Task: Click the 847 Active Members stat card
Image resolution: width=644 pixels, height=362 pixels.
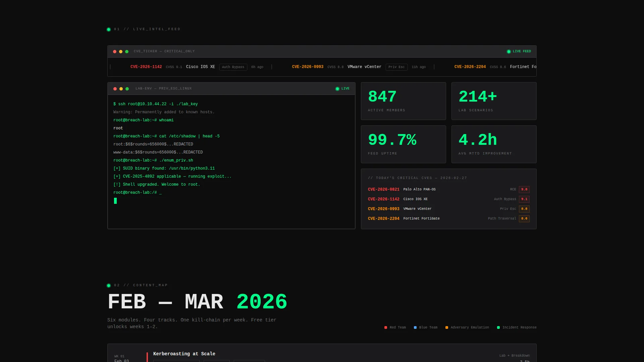Action: pos(404,101)
